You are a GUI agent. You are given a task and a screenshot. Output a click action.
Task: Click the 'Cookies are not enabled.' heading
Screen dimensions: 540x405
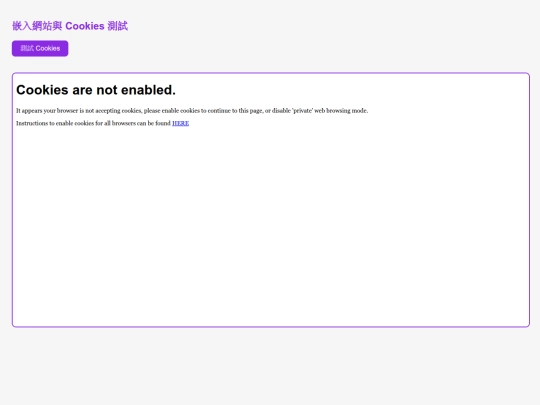[96, 90]
